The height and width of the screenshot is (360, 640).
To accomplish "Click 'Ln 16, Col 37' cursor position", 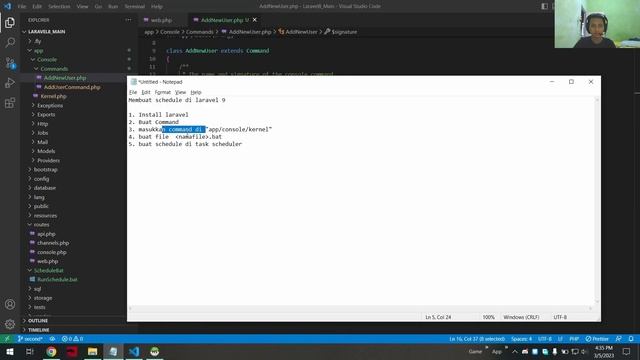I will click(x=477, y=339).
